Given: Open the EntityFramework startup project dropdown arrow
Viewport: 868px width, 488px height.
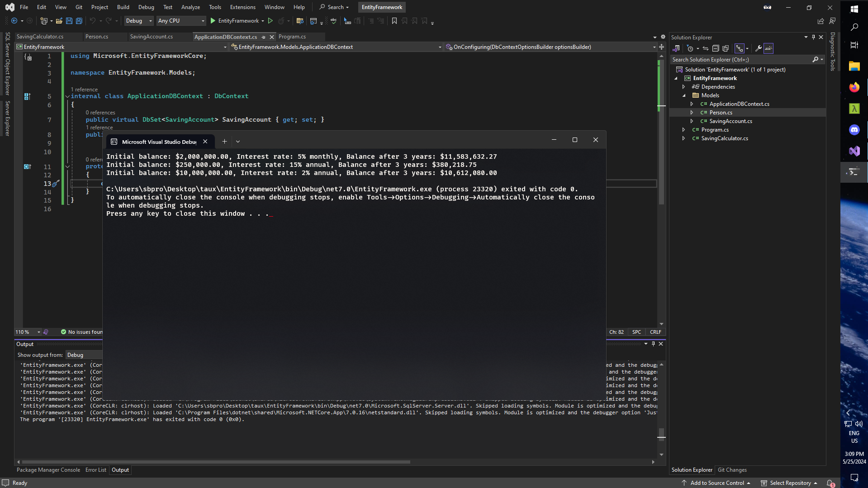Looking at the screenshot, I should [x=263, y=21].
